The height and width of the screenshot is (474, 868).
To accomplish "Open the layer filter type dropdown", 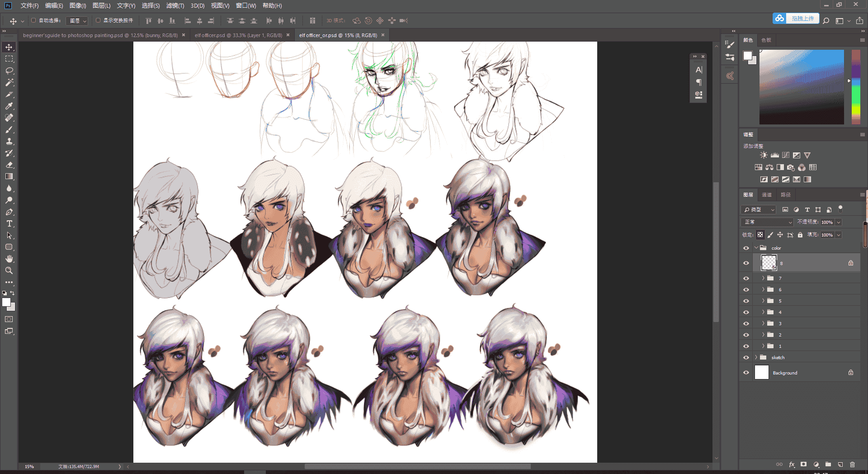I will [x=759, y=209].
